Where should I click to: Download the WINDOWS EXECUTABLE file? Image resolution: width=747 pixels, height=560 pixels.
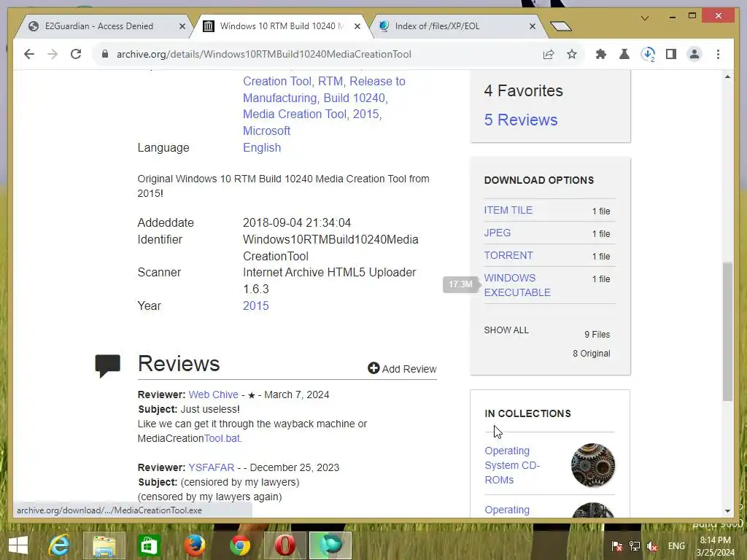(x=517, y=285)
